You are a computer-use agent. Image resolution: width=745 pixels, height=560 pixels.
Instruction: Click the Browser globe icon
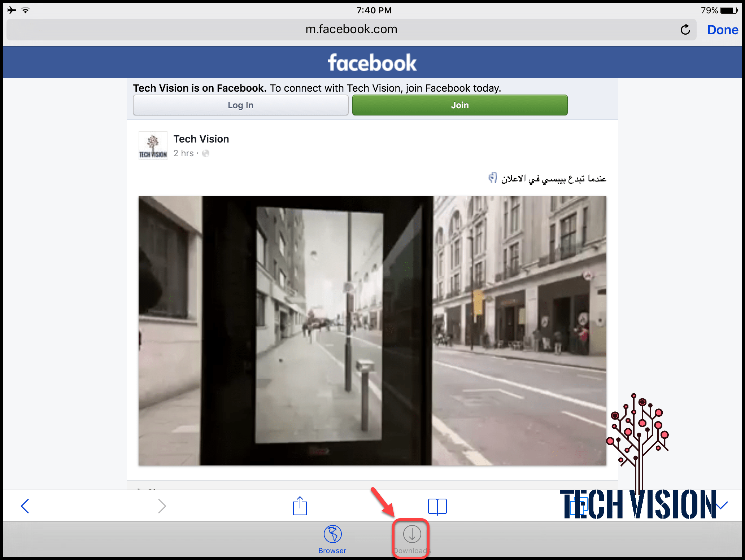332,534
